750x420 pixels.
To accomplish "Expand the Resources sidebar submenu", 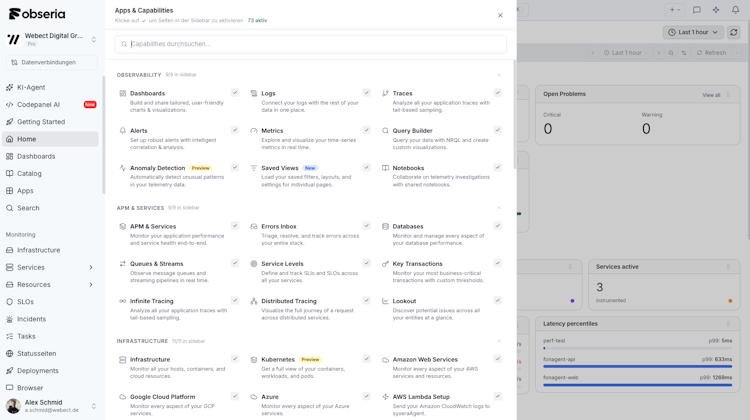I will (91, 285).
